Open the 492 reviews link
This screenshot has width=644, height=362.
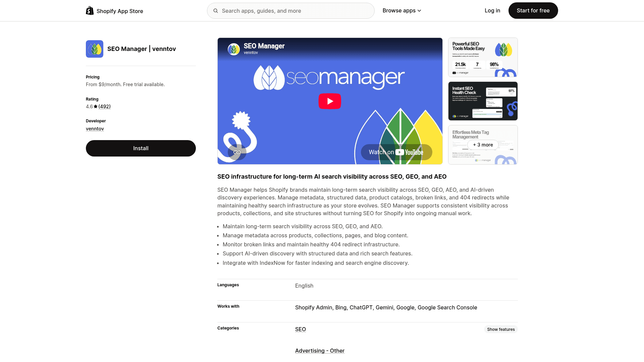[104, 107]
